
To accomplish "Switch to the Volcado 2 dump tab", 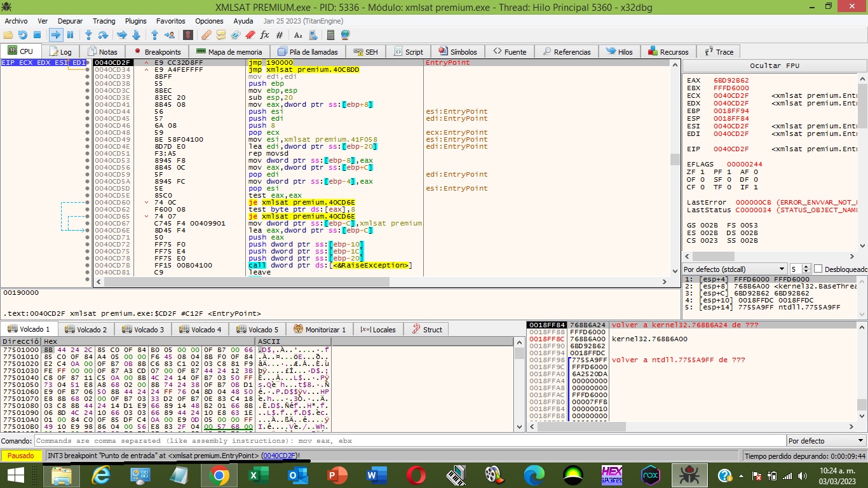I will (88, 329).
